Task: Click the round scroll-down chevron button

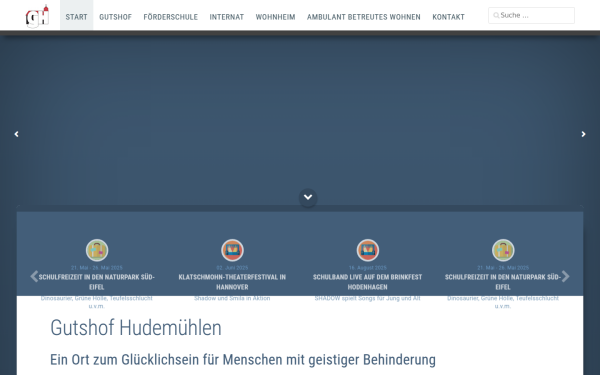Action: (x=308, y=197)
